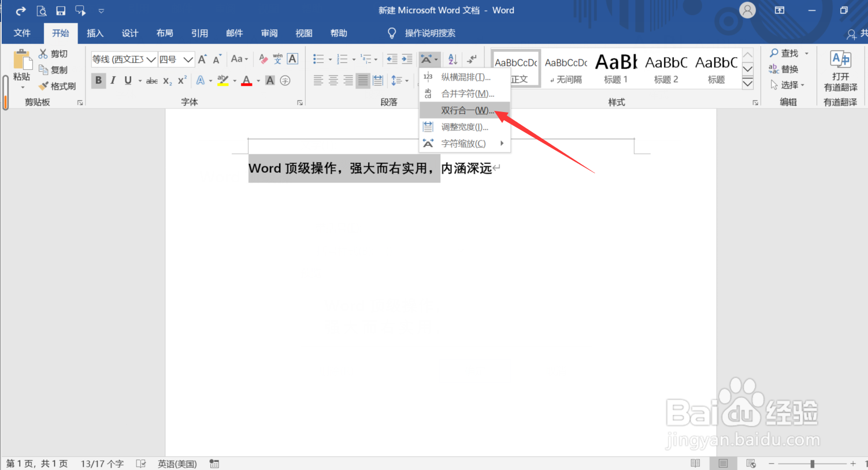Switch to the 布局 tab

[165, 33]
